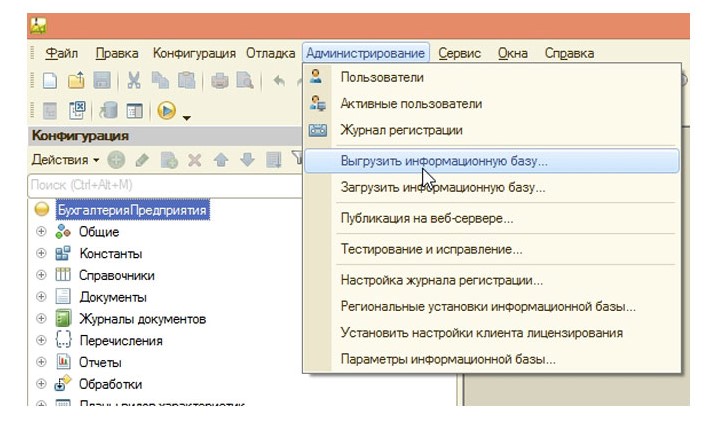This screenshot has height=421, width=709.
Task: Click the Cut scissors icon
Action: point(134,81)
